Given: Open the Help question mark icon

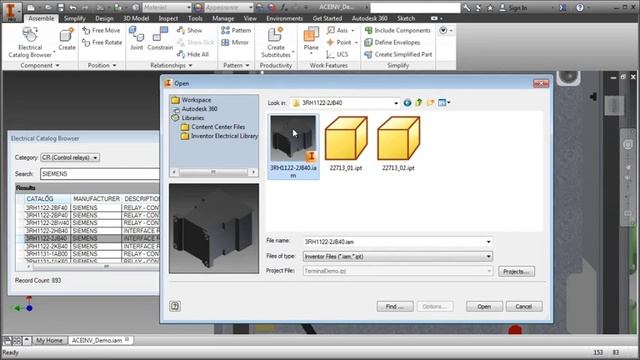Looking at the screenshot, I should (x=580, y=7).
